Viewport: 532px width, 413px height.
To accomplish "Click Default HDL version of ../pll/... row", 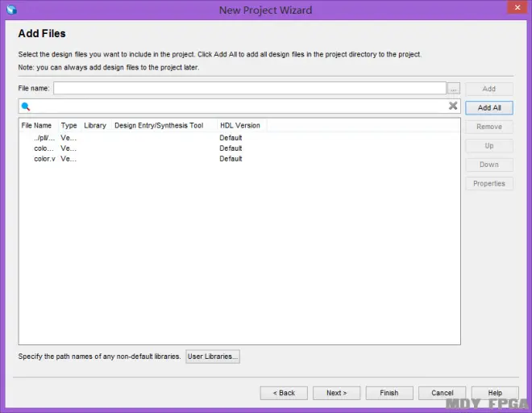I will click(231, 138).
